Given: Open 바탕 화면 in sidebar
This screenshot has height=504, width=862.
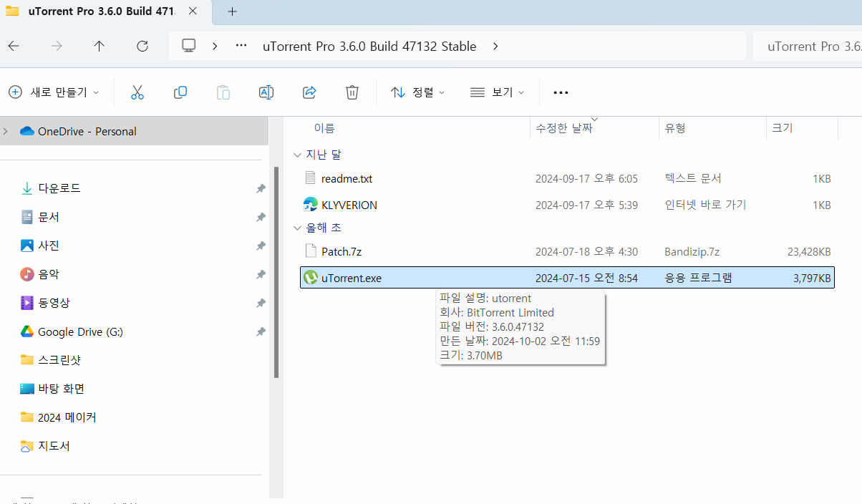Looking at the screenshot, I should coord(61,389).
